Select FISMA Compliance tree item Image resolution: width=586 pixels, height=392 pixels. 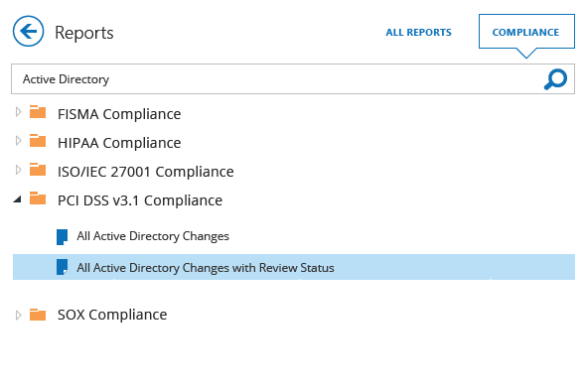coord(119,114)
